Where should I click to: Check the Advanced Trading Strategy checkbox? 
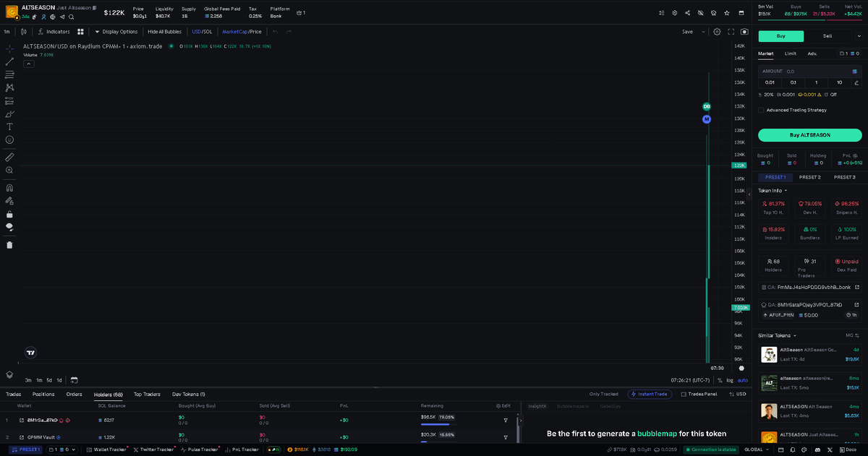tap(761, 110)
